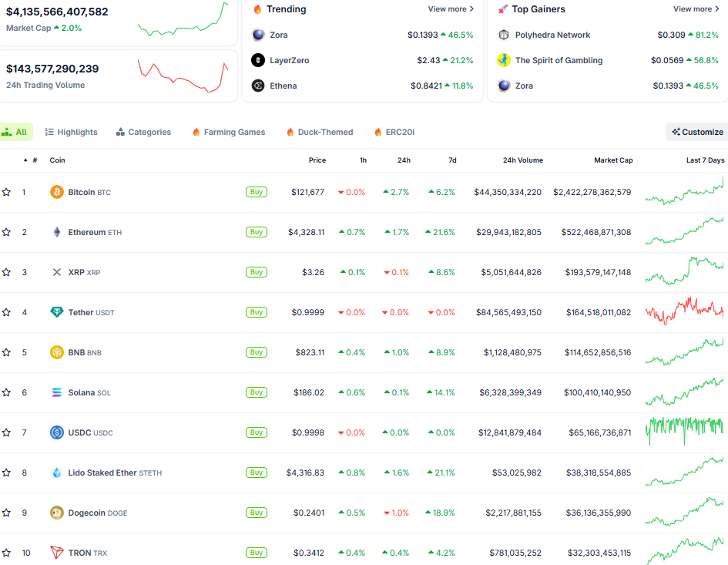Open the Polyhedra Network coin link
Viewport: 728px width, 565px height.
(x=552, y=35)
